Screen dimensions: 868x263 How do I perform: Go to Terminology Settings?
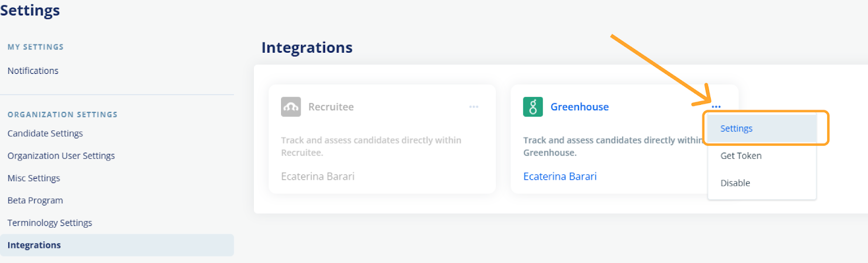(x=50, y=223)
